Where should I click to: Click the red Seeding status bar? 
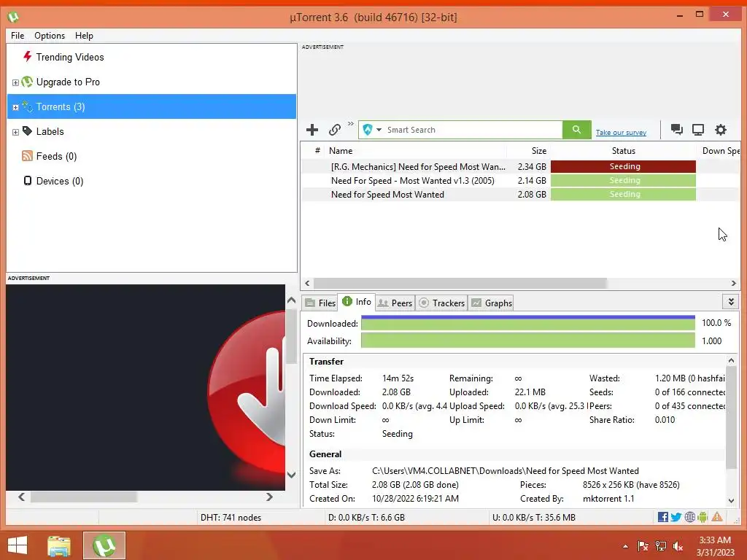point(623,166)
